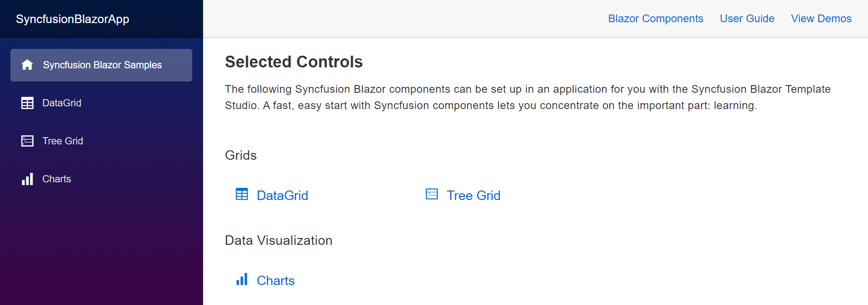The image size is (868, 305).
Task: Click the Selected Controls page heading
Action: click(x=294, y=62)
